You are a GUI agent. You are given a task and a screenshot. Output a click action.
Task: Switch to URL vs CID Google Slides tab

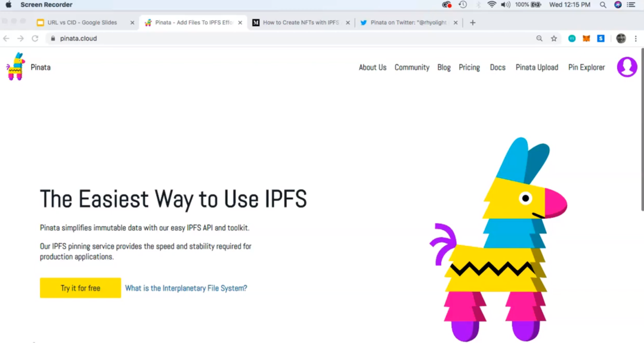(82, 23)
